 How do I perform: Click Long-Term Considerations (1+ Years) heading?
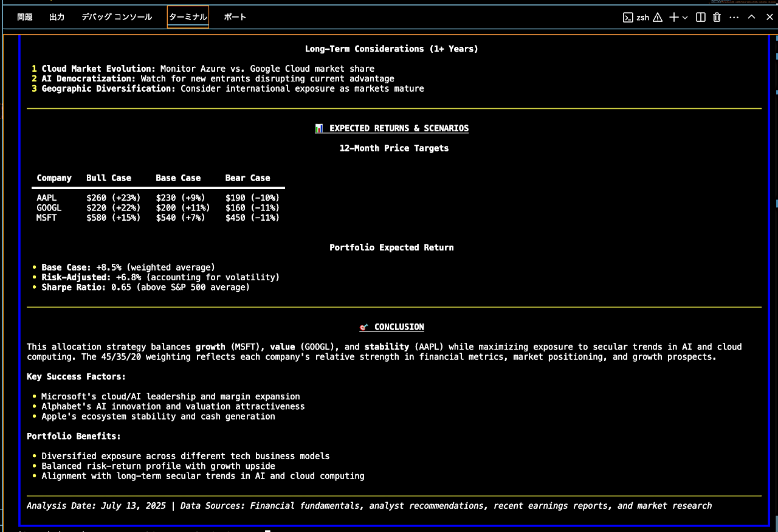pyautogui.click(x=391, y=49)
